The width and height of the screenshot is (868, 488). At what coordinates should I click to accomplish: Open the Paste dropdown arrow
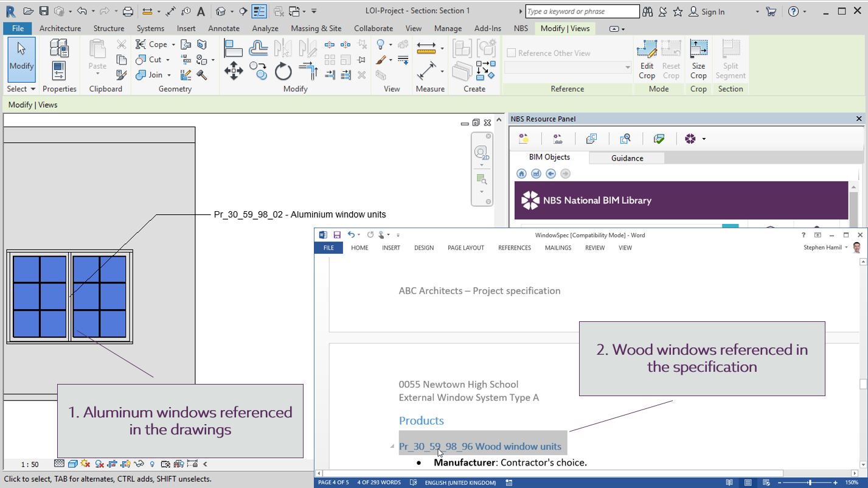[x=97, y=74]
